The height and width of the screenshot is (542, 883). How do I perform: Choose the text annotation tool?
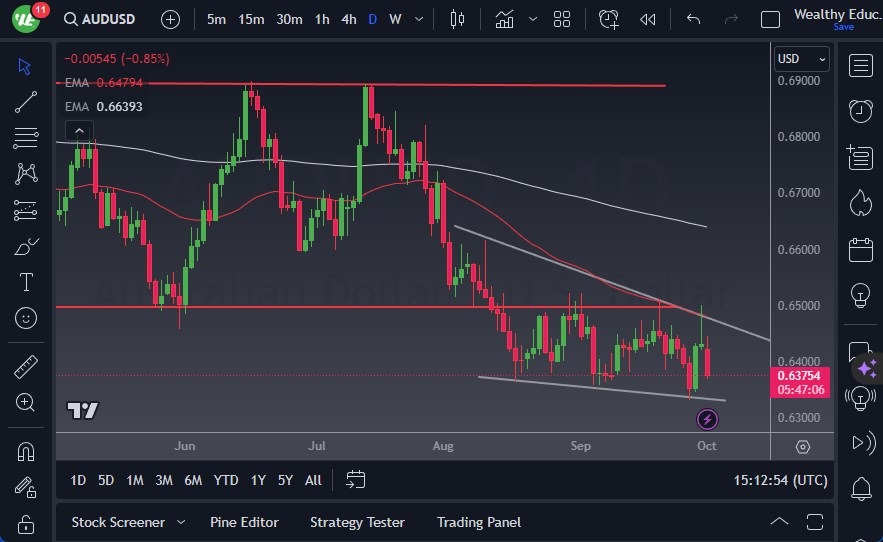click(x=26, y=282)
